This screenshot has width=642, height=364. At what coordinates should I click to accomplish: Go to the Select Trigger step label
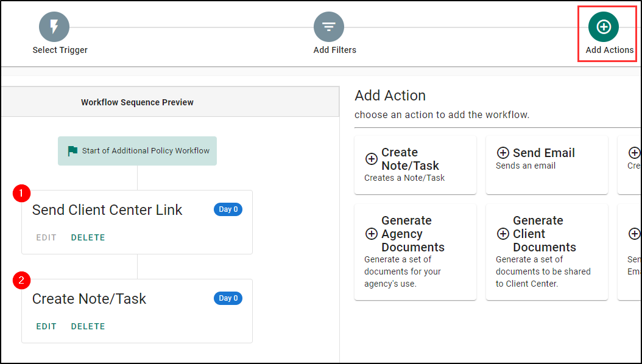point(60,50)
